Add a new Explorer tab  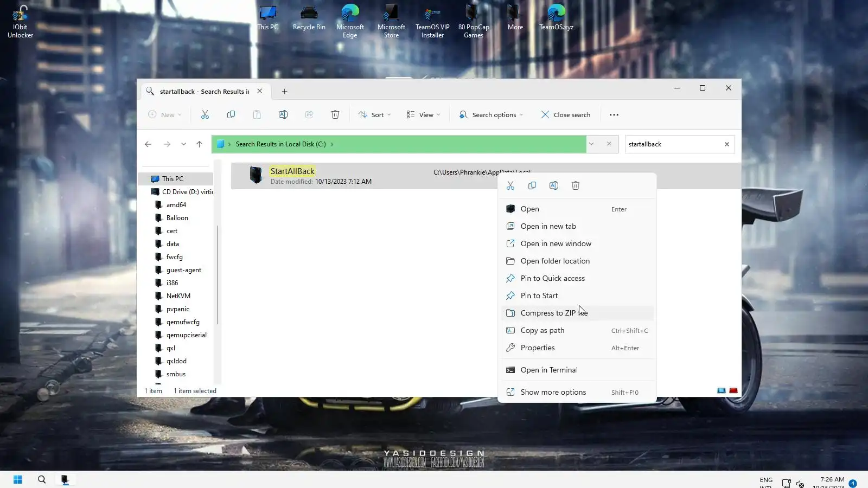[x=284, y=91]
